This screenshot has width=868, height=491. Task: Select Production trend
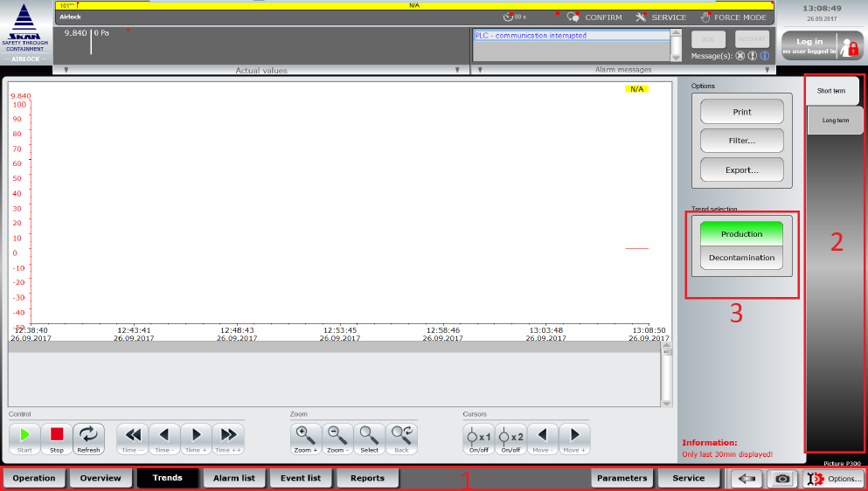741,234
